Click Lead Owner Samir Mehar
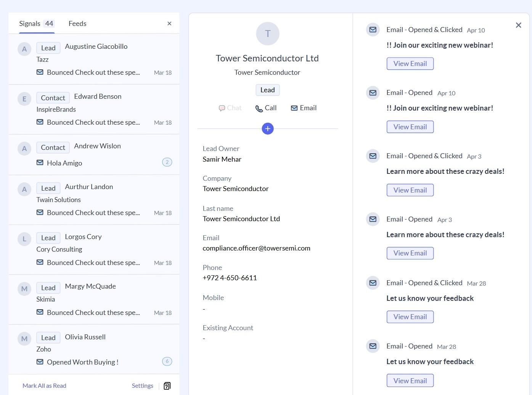Viewport: 532px width, 395px height. pos(222,159)
